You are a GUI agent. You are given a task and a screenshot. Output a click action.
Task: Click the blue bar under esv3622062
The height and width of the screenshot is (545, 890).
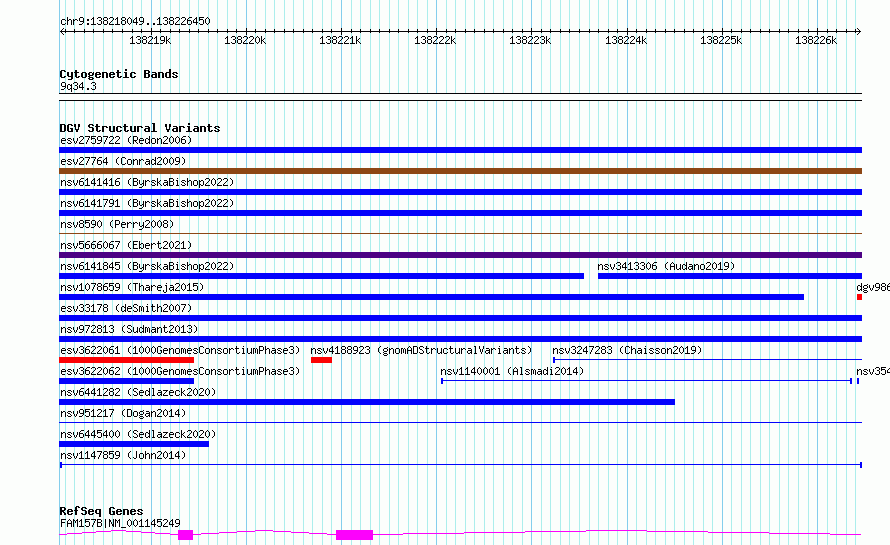[127, 381]
